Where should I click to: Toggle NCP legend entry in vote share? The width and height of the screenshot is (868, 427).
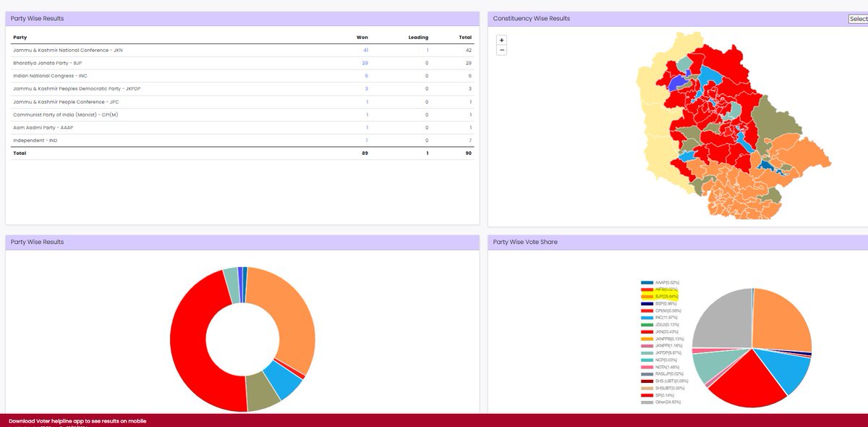pos(659,360)
